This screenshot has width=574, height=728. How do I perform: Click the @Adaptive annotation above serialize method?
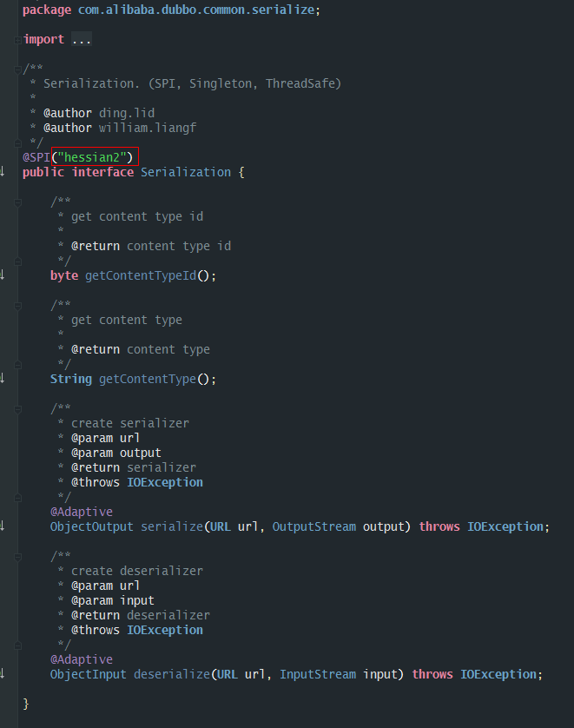click(81, 512)
